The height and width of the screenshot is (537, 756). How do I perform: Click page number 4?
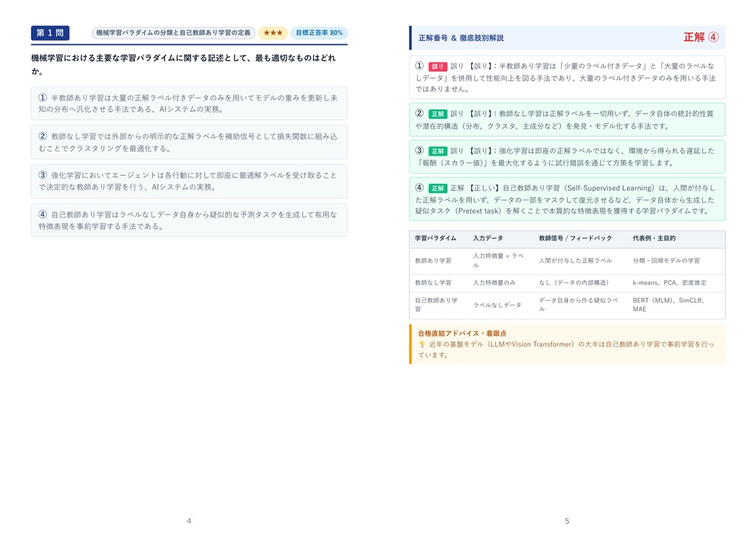(x=189, y=521)
